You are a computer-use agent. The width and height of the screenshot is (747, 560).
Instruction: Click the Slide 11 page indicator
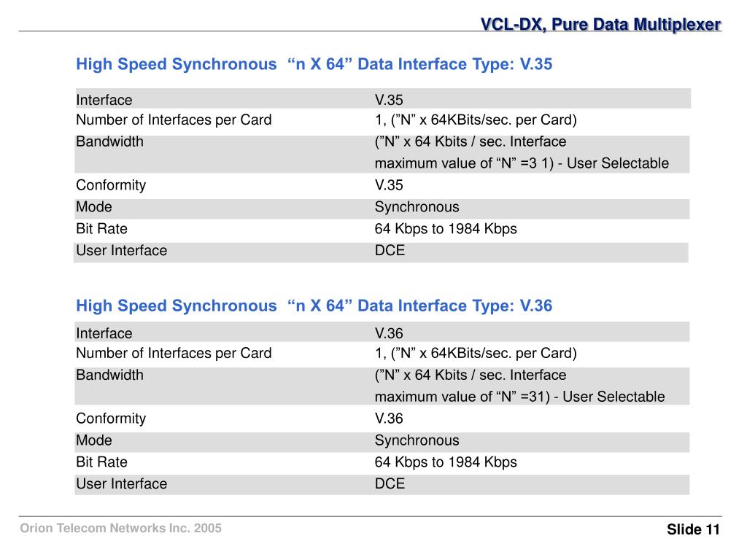(x=693, y=529)
